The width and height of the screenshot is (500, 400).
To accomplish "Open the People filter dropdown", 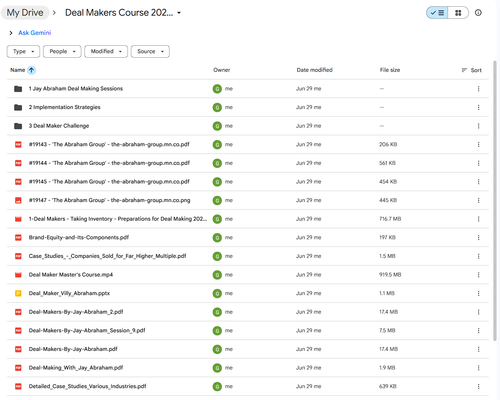I will coord(62,51).
